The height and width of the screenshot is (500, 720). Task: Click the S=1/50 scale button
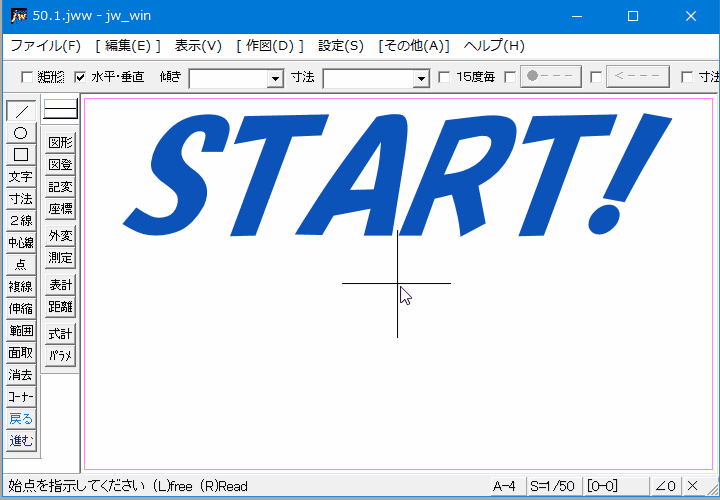point(554,486)
